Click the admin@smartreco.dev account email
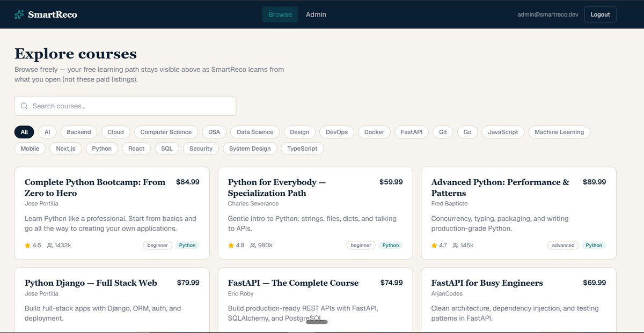This screenshot has width=644, height=333. coord(548,14)
